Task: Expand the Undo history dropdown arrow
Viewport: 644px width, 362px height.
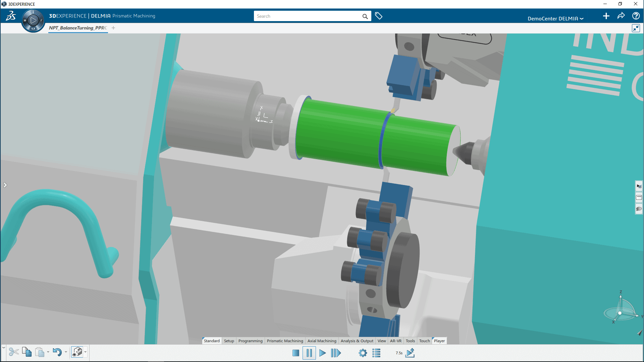Action: point(66,352)
